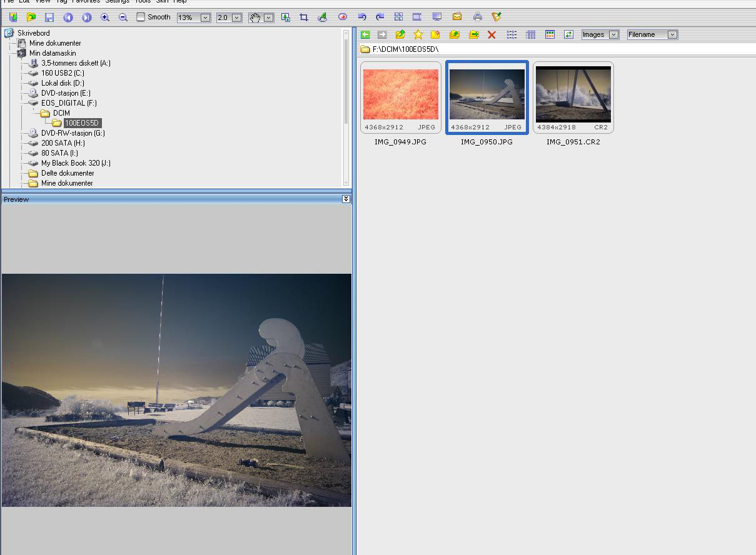Rotate image right with the toolbar icon
The image size is (756, 555).
point(380,17)
